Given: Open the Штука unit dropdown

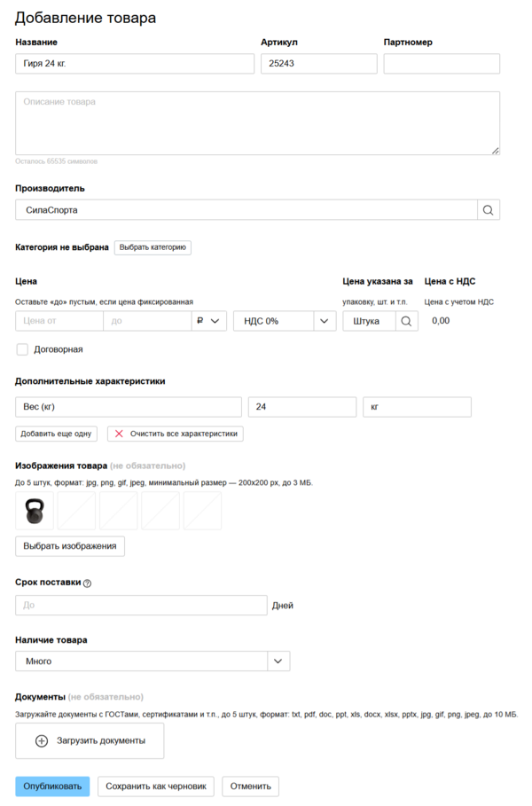Looking at the screenshot, I should tap(368, 321).
